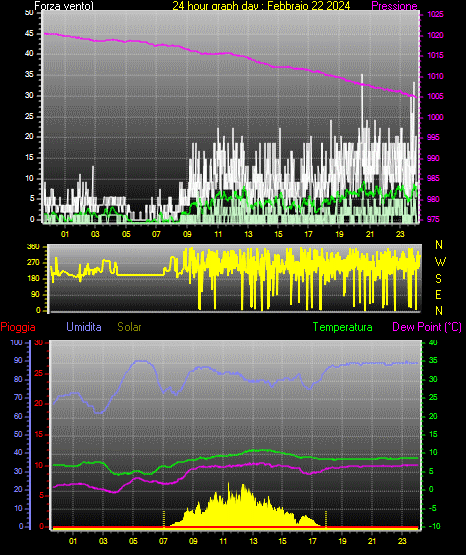The image size is (466, 555).
Task: Click the E wind direction marker
Action: (438, 294)
